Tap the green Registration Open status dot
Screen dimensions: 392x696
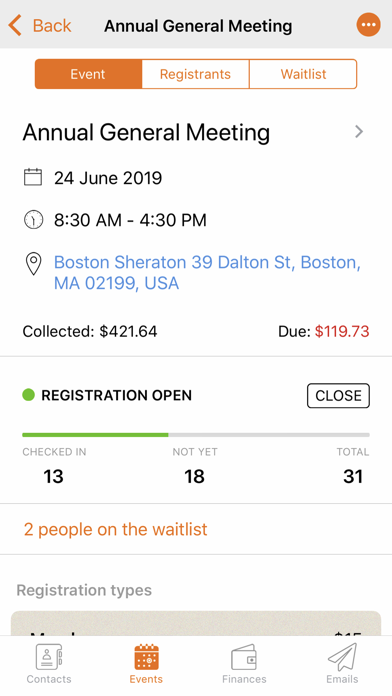point(28,395)
